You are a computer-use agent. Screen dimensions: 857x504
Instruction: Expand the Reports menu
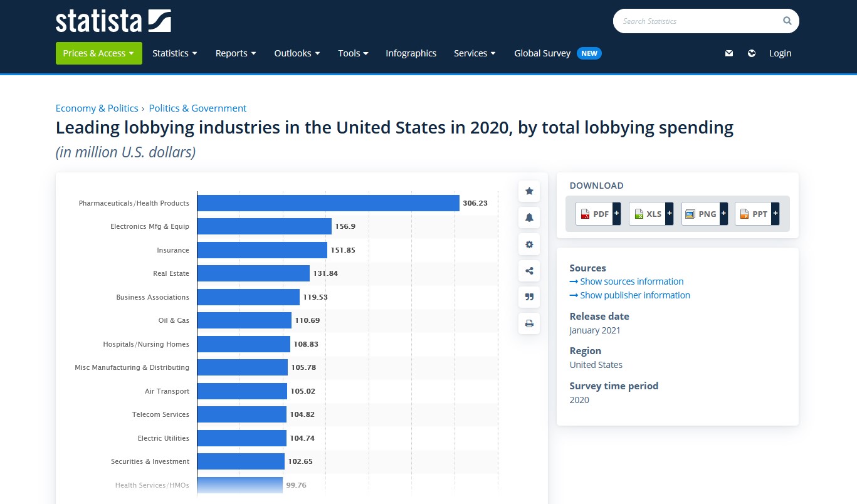point(236,53)
